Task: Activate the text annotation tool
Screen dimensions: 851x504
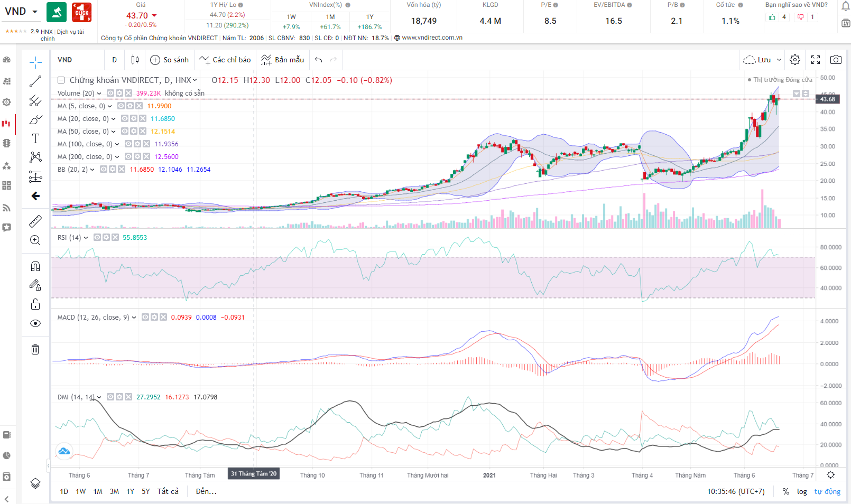Action: pyautogui.click(x=35, y=138)
